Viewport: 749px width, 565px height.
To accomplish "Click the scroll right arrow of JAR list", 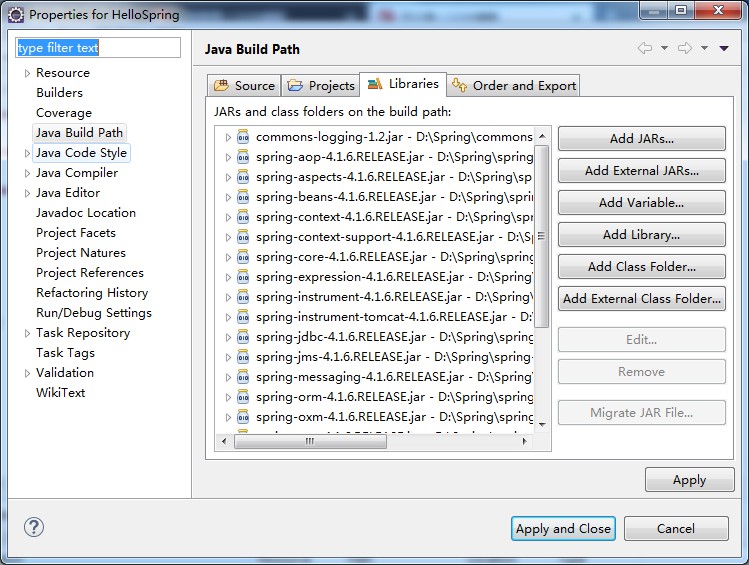I will [x=524, y=441].
